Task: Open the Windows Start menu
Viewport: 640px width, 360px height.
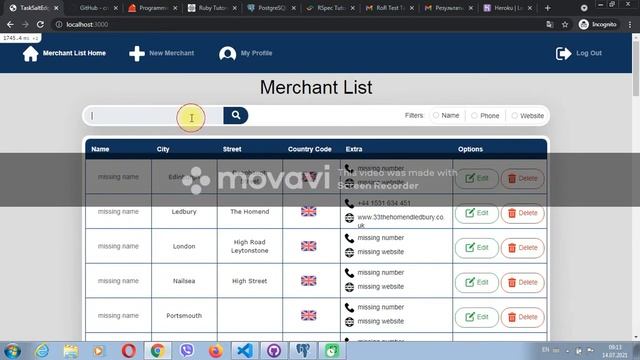Action: click(12, 351)
